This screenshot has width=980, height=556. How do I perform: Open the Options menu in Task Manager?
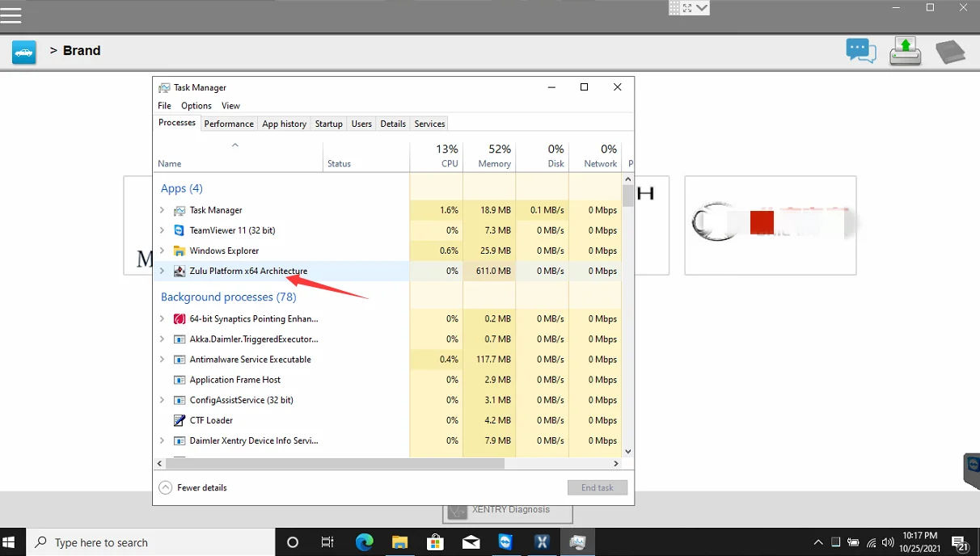[x=196, y=106]
